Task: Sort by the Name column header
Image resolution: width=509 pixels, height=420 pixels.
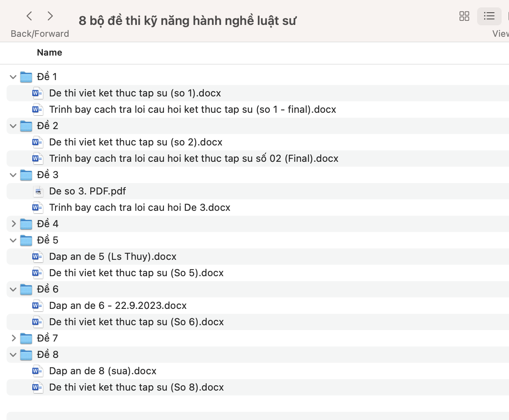Action: pyautogui.click(x=49, y=53)
